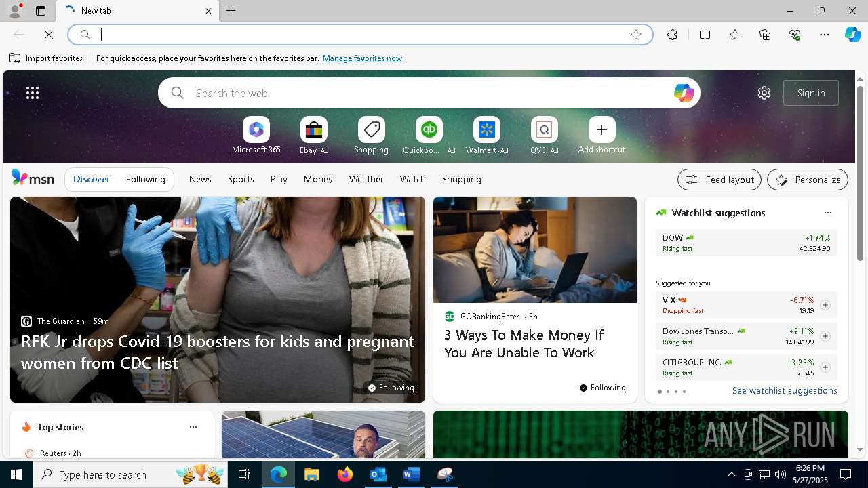The height and width of the screenshot is (488, 868).
Task: Open Top stories more options
Action: pos(193,427)
